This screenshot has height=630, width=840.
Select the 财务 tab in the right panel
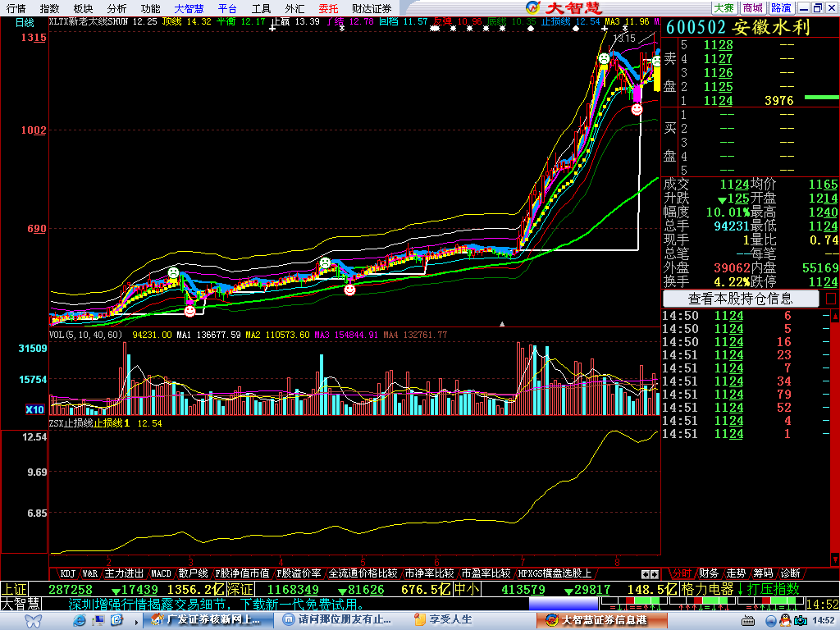[709, 573]
